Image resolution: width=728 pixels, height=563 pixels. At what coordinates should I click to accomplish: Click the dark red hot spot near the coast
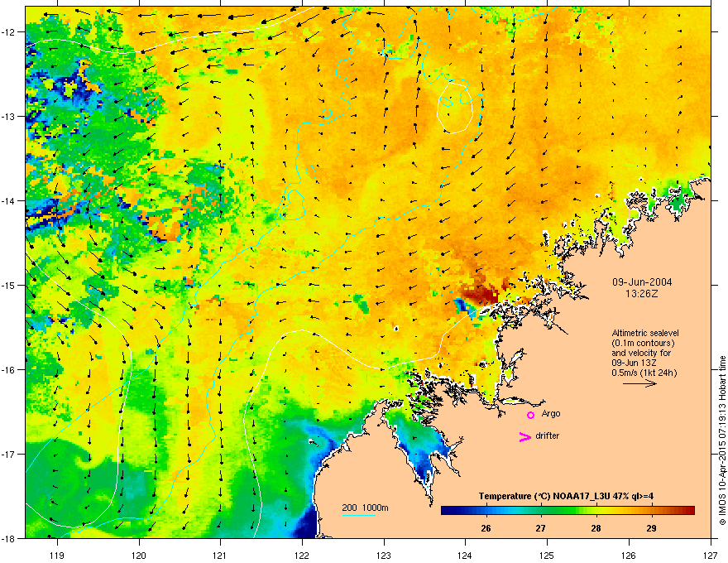pos(481,295)
